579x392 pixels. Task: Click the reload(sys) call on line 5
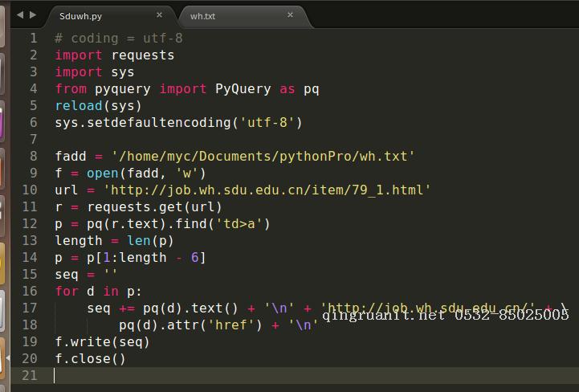[x=98, y=106]
